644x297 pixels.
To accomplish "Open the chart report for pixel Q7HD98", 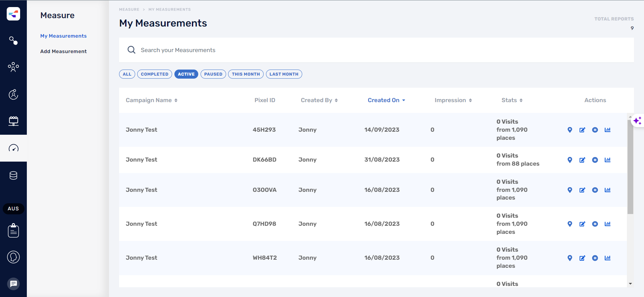I will pos(607,224).
